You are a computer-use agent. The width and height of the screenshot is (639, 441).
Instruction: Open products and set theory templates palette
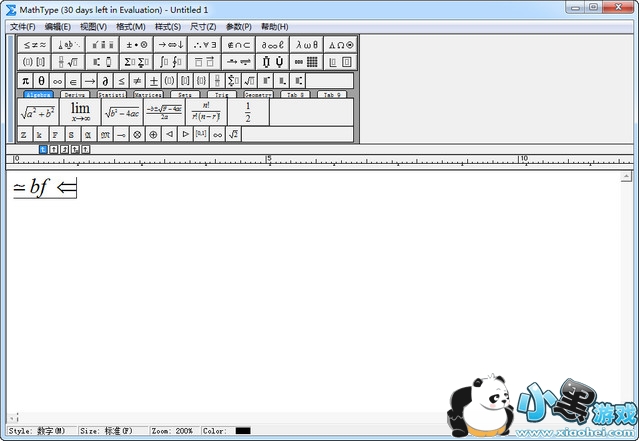point(272,62)
